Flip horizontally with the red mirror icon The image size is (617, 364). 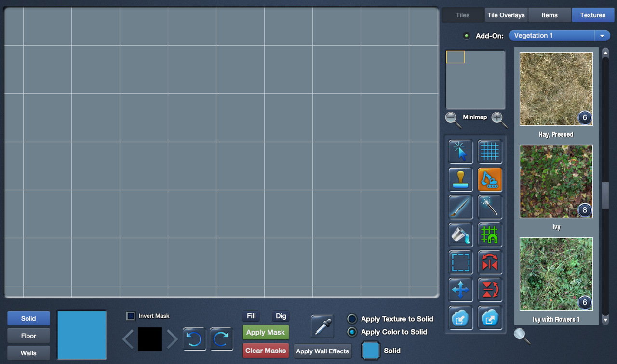click(490, 263)
